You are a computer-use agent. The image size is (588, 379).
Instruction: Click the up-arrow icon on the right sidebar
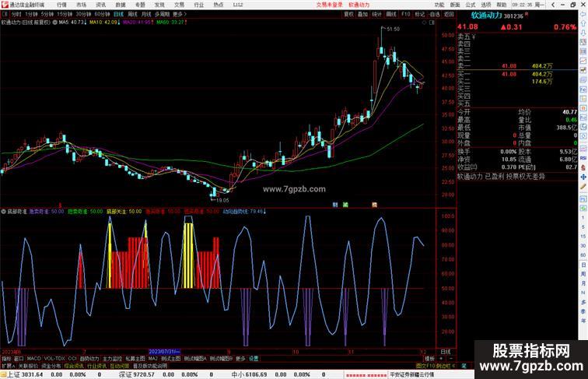(583, 23)
